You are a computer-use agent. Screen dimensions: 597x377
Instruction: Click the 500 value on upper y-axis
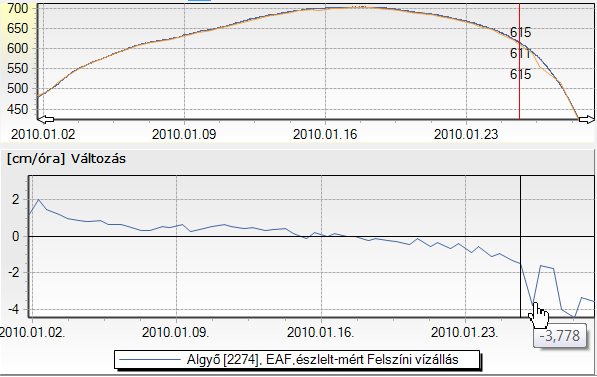[x=18, y=89]
